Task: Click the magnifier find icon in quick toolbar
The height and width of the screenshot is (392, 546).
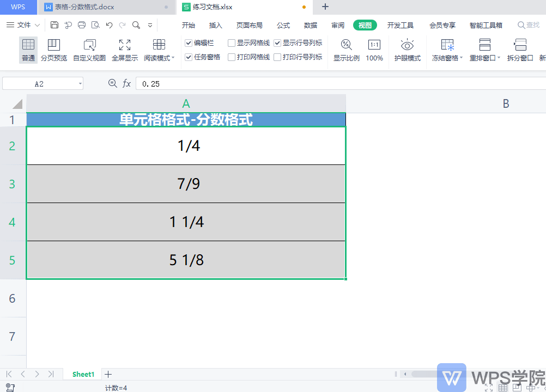Action: click(136, 24)
